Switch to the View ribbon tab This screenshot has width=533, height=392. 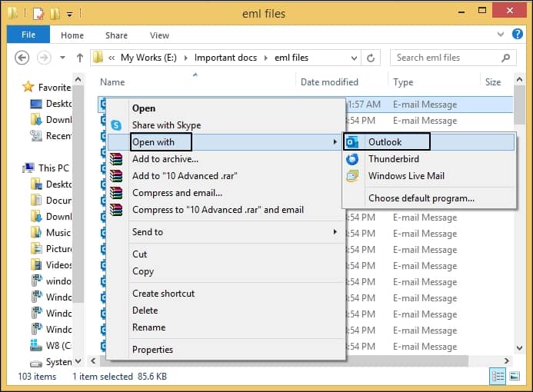[x=159, y=35]
